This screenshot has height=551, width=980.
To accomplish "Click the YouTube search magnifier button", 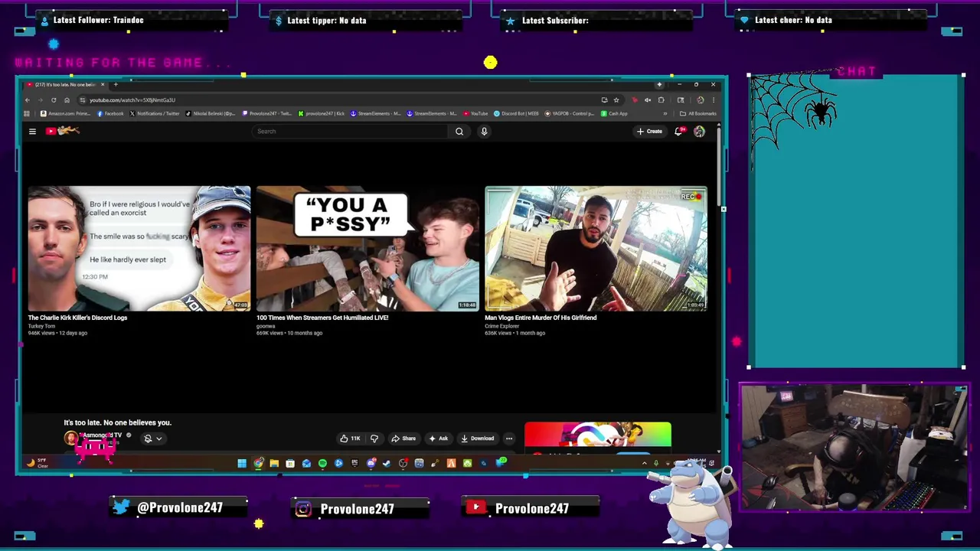I will pyautogui.click(x=459, y=132).
